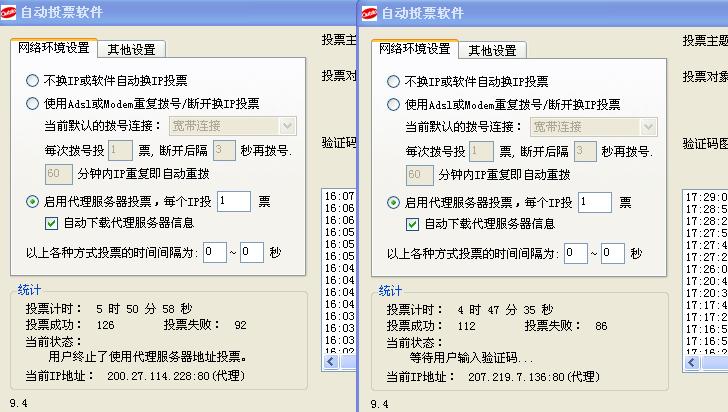728x412 pixels.
Task: Click log entry 17:29 in right window
Action: 706,197
